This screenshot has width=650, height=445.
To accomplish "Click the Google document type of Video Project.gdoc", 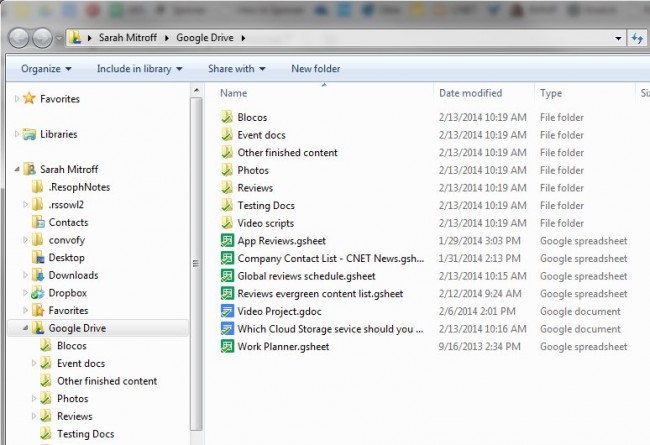I will pos(580,311).
